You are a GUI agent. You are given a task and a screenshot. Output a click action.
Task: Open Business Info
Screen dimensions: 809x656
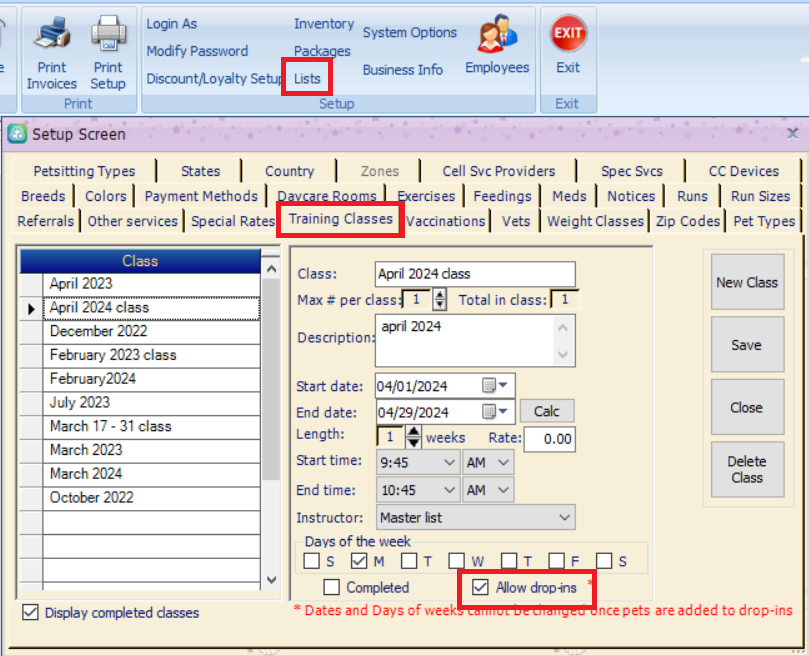coord(402,70)
